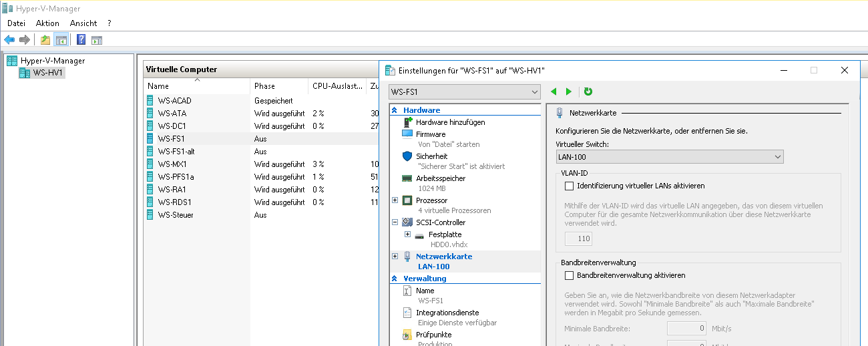
Task: Select Name entry under Verwaltung
Action: tap(425, 291)
